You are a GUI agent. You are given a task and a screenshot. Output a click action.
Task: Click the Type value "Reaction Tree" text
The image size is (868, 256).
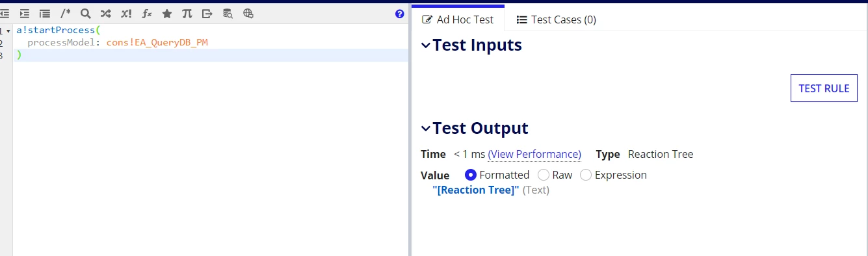[x=661, y=154]
